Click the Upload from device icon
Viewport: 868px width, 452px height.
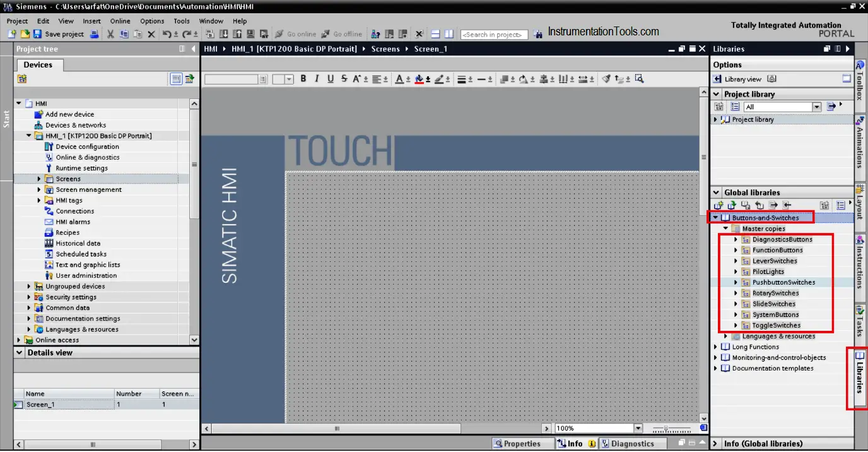[x=238, y=34]
